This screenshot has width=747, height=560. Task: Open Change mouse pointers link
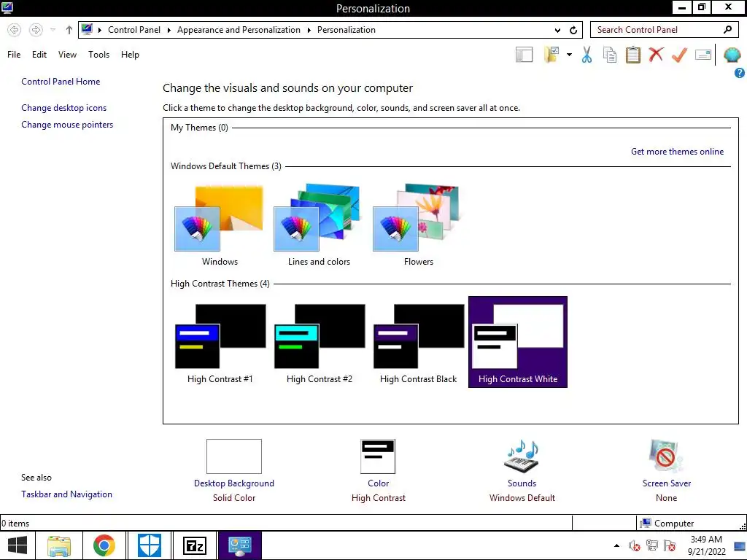(x=67, y=124)
